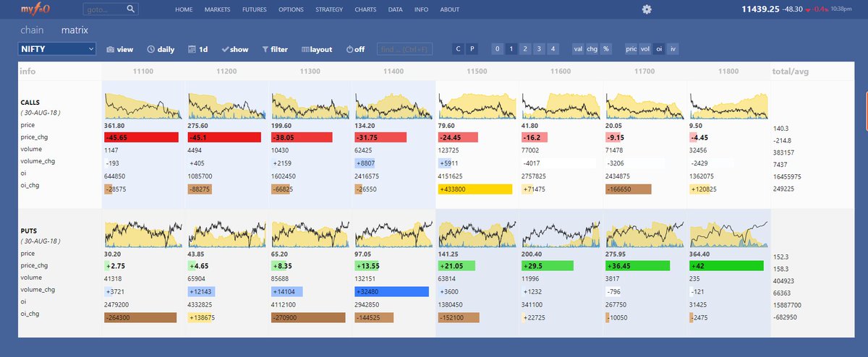Switch to the chain tab
Screen dimensions: 868x357
click(33, 30)
